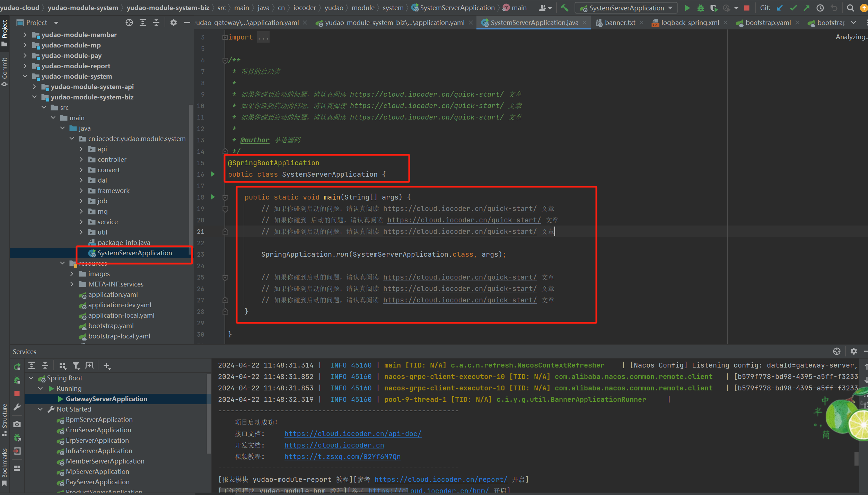Select application-dev.yaml in project tree
Image resolution: width=868 pixels, height=495 pixels.
point(120,305)
